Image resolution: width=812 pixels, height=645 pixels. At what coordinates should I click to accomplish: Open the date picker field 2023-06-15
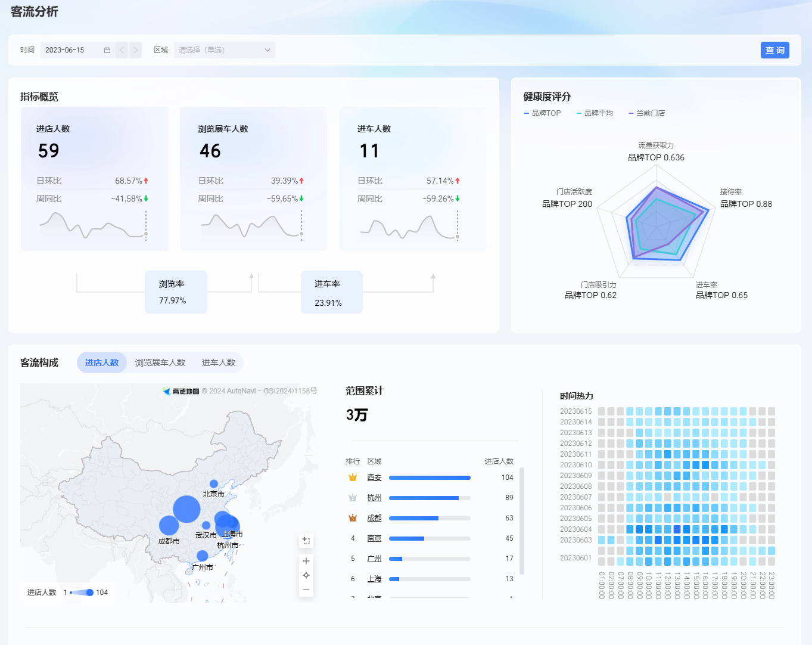[x=77, y=50]
